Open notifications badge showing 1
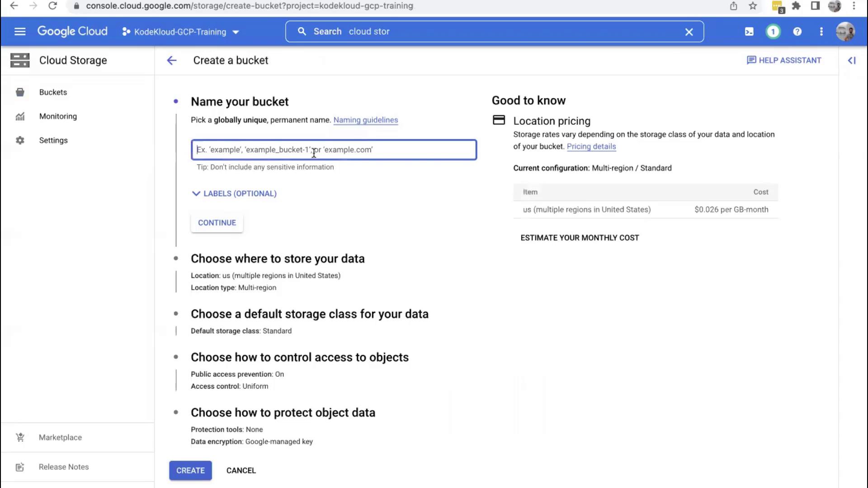The width and height of the screenshot is (868, 488). 773,32
